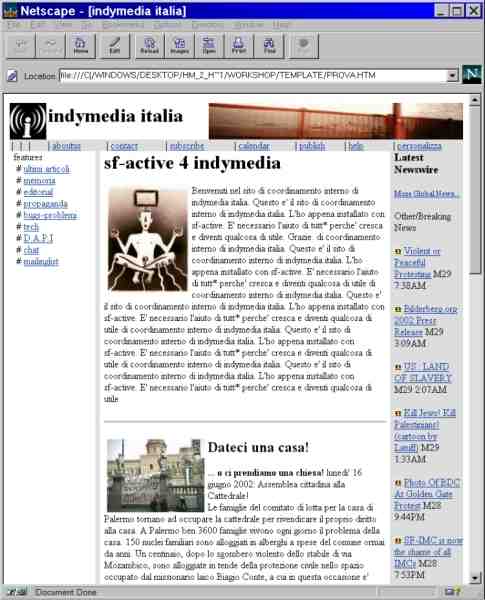Open the Options menu
Screen dimensions: 485x600
point(168,25)
